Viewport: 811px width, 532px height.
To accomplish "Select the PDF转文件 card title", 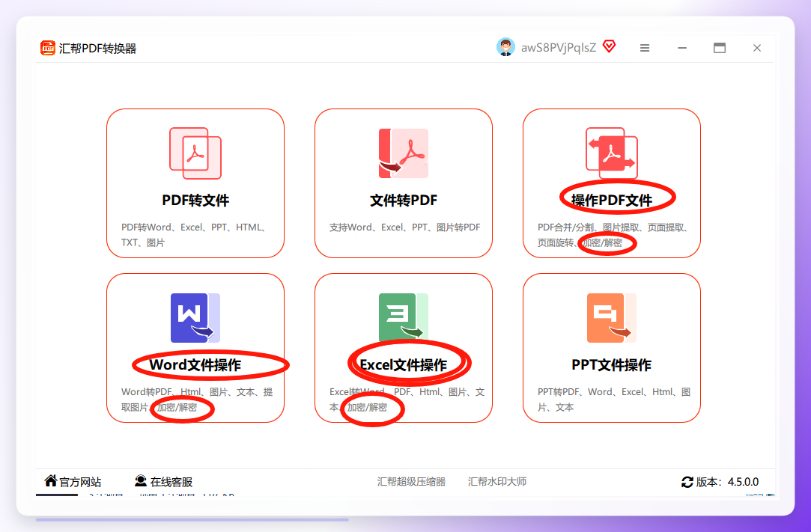I will point(195,201).
